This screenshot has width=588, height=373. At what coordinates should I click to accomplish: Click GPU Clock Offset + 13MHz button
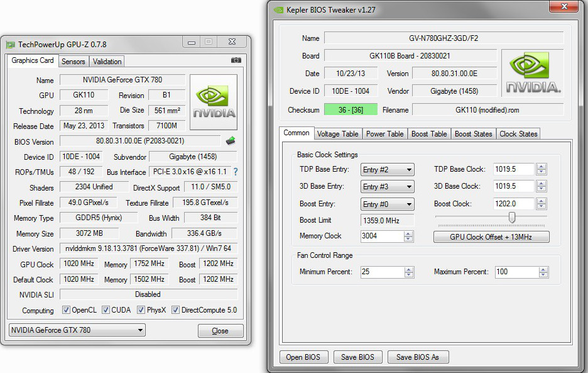[x=491, y=237]
